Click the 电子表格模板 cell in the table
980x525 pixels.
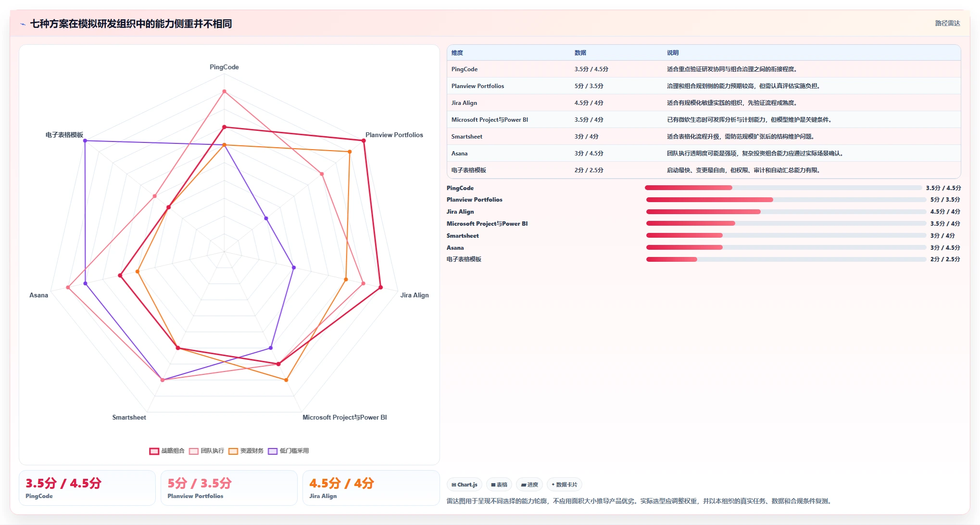click(469, 170)
